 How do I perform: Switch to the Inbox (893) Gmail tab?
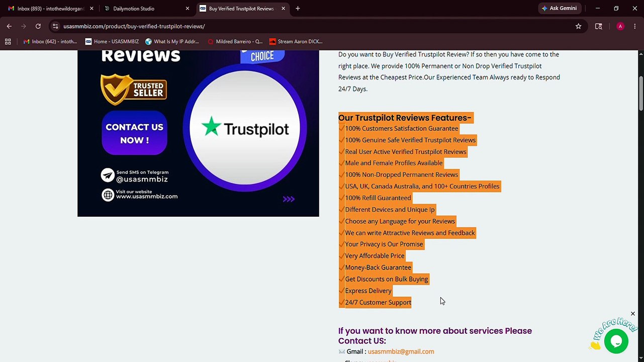tap(50, 9)
